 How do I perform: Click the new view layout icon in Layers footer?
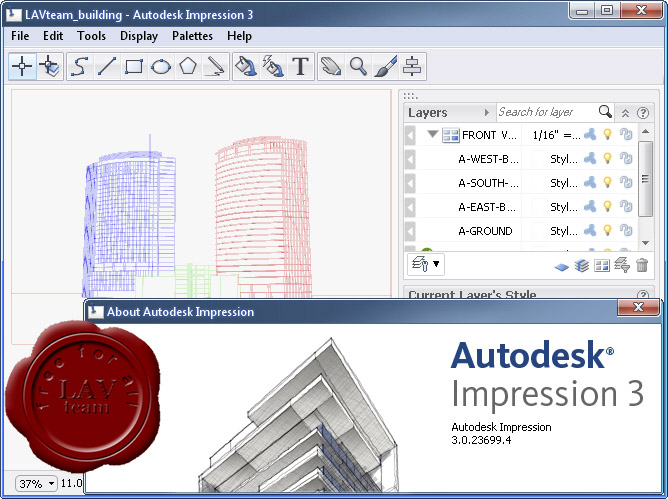[x=602, y=265]
